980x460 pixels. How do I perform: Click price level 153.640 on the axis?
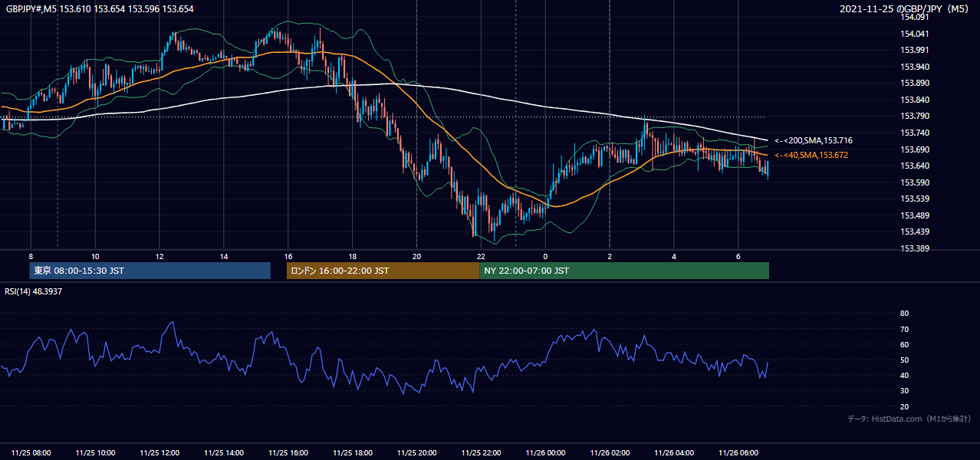coord(914,166)
